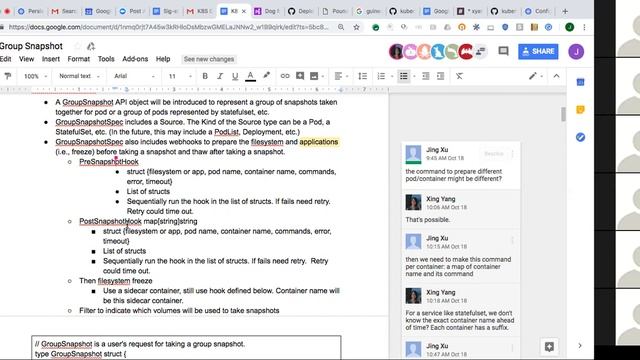
Task: Open the text alignment dropdown
Action: (x=341, y=76)
